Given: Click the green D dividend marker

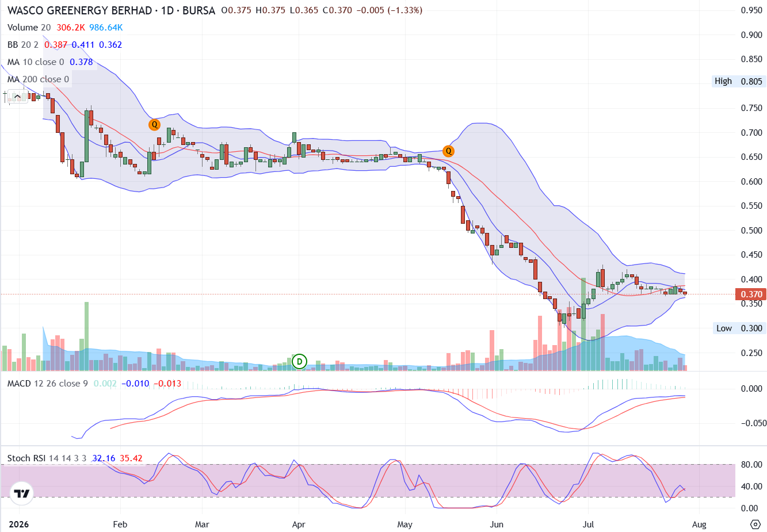Looking at the screenshot, I should [x=299, y=361].
